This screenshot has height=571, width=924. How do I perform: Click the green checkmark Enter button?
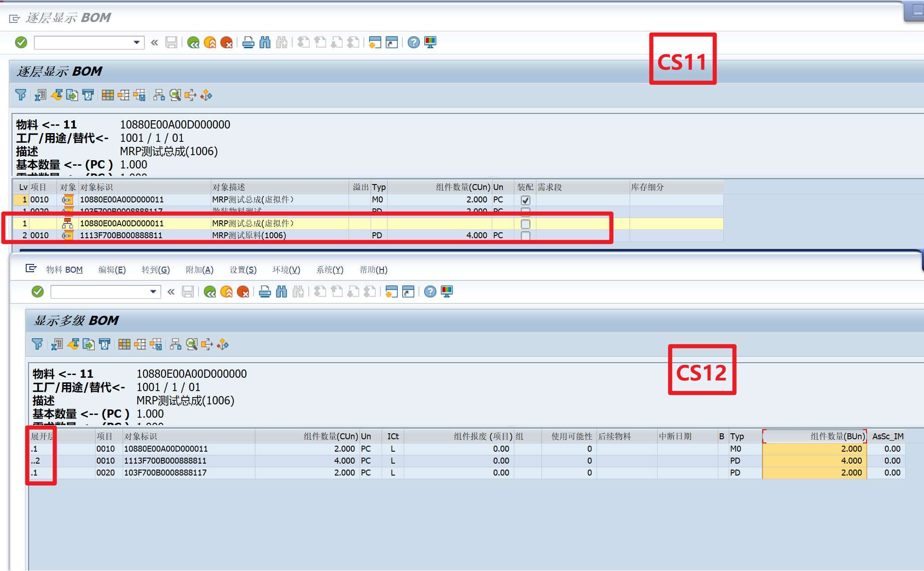(x=21, y=42)
